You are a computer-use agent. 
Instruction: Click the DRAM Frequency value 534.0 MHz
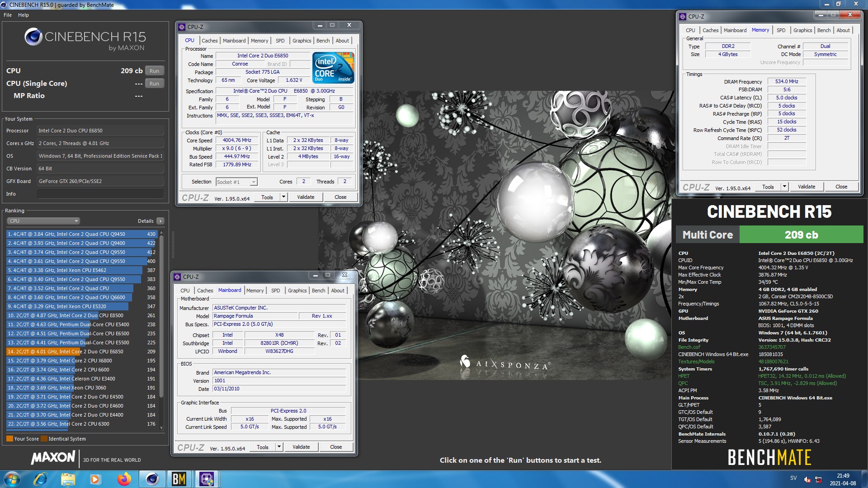tap(787, 81)
